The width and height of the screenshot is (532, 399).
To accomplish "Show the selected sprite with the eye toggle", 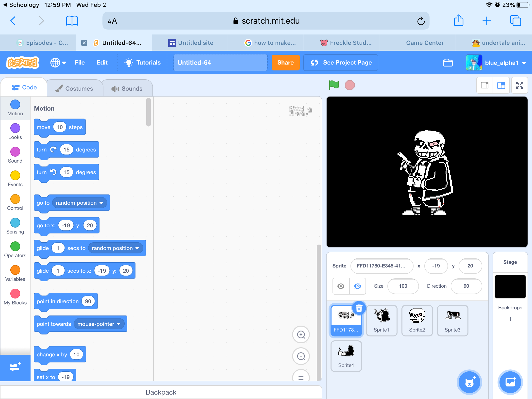I will (x=341, y=286).
